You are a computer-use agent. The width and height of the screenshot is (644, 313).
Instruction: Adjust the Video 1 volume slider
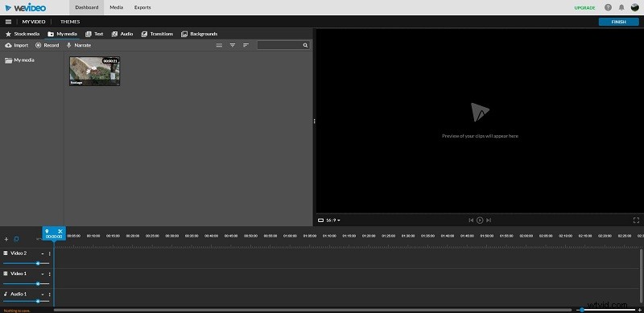(x=38, y=283)
